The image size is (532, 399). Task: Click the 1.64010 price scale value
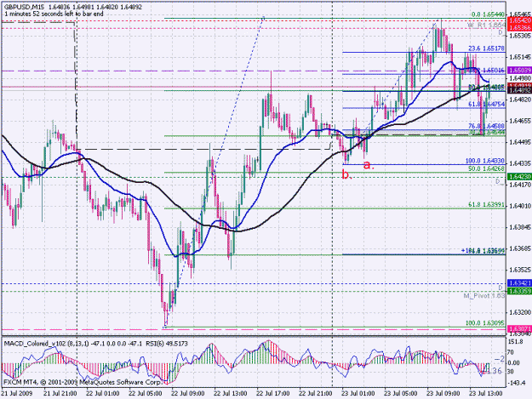[x=520, y=206]
